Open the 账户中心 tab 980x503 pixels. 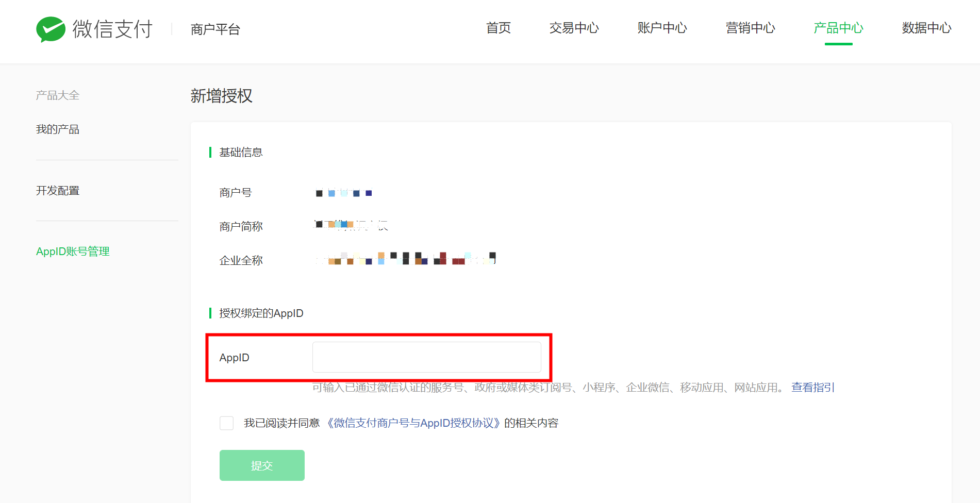tap(662, 28)
